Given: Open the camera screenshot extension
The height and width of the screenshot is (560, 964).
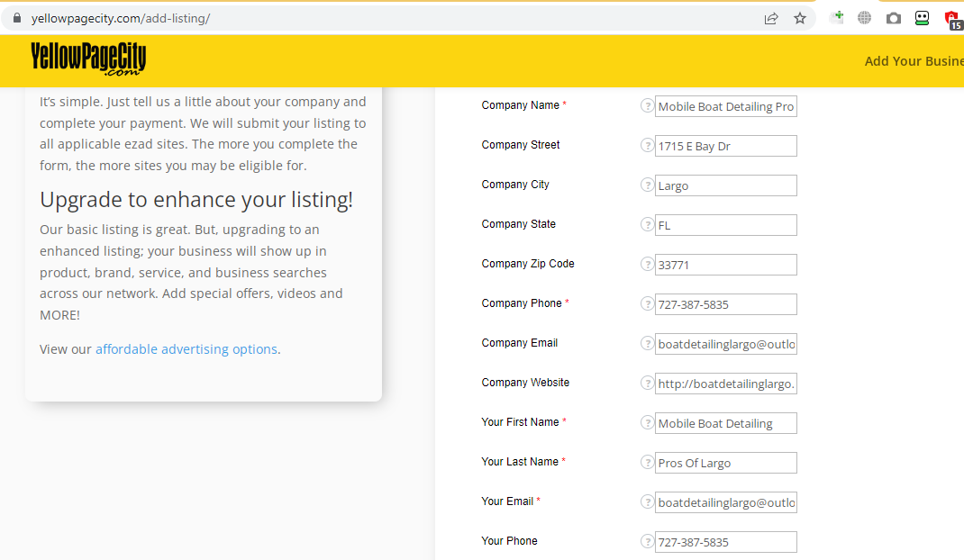Looking at the screenshot, I should point(893,18).
